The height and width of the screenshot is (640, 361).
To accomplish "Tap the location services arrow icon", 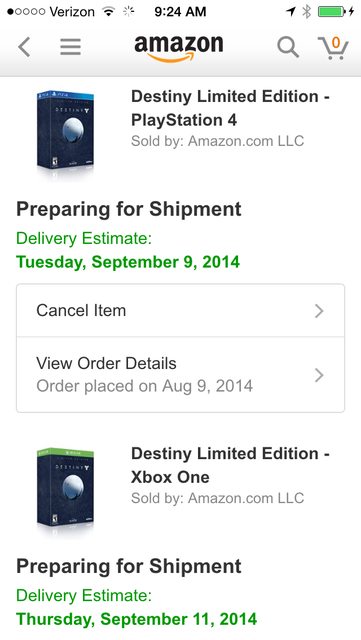I will pos(291,12).
